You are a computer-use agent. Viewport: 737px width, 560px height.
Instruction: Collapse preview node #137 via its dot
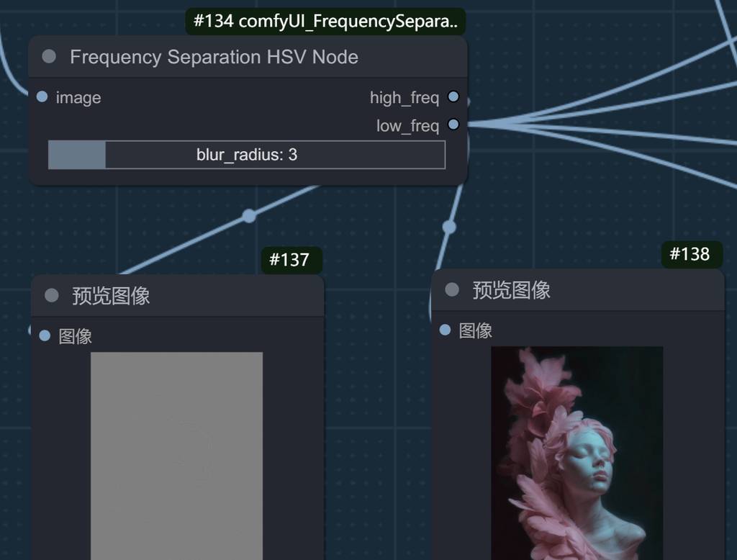pyautogui.click(x=51, y=295)
